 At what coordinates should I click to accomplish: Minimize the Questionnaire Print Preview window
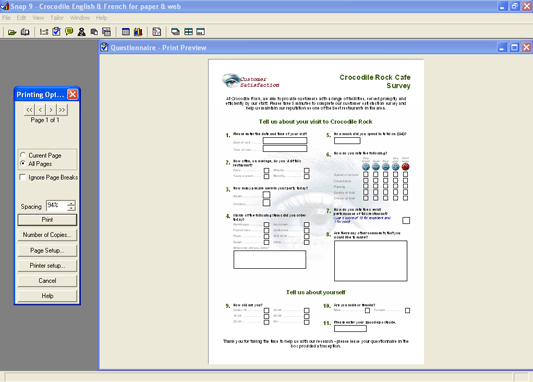(502, 47)
